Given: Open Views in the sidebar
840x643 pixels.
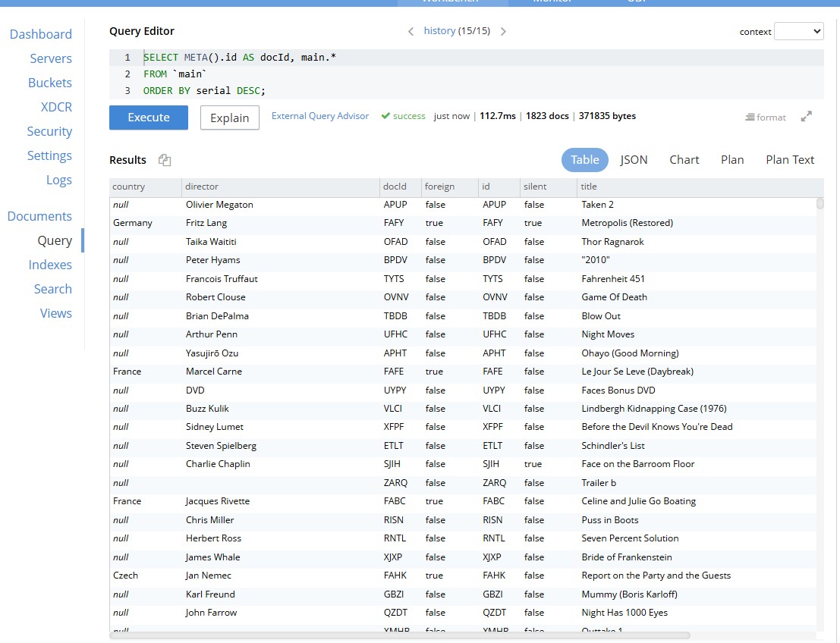Looking at the screenshot, I should coord(55,314).
